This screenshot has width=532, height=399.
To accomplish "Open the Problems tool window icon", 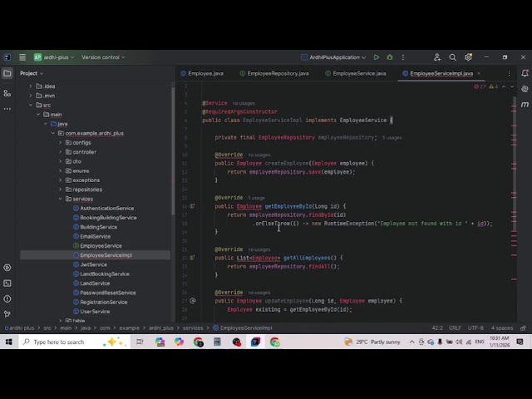I will (7, 299).
